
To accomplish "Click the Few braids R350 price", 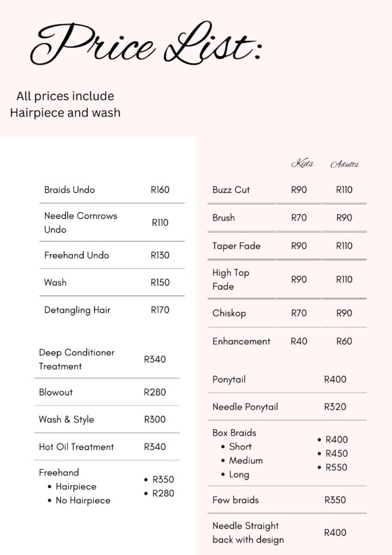I will 335,500.
